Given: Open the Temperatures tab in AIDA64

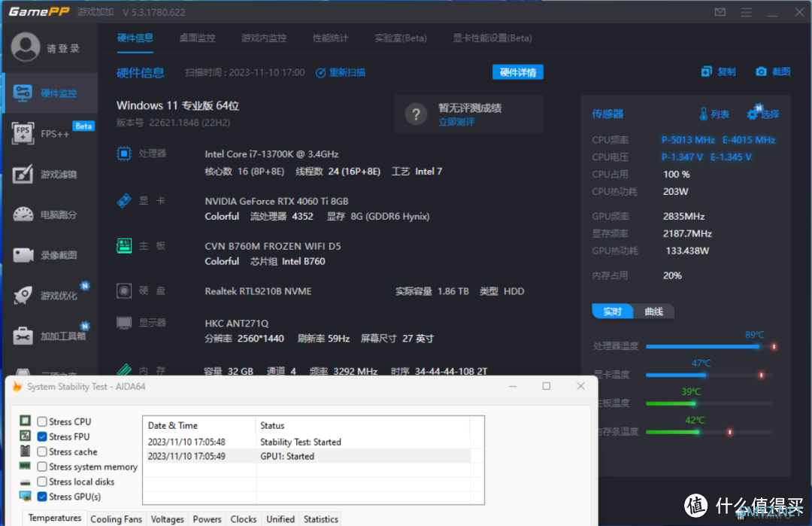Looking at the screenshot, I should point(55,518).
